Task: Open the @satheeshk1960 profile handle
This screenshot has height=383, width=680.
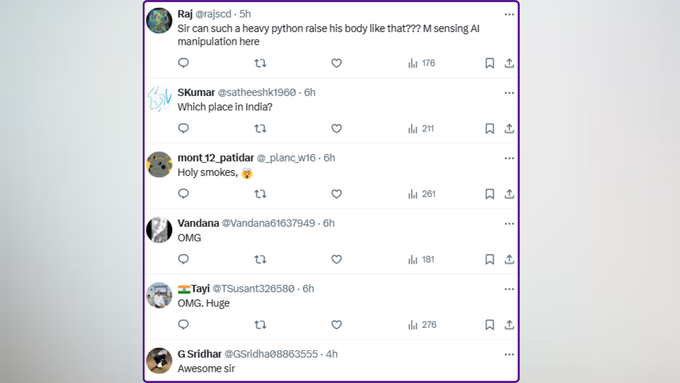Action: pos(257,92)
